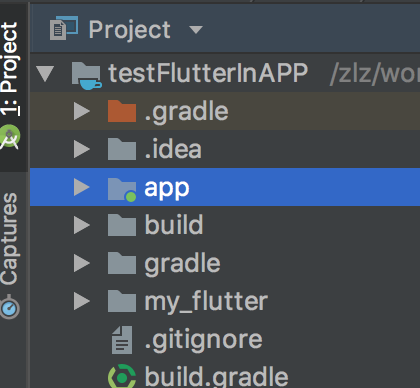Expand the my_flutter folder arrow
Viewport: 420px width, 388px height.
click(x=82, y=301)
